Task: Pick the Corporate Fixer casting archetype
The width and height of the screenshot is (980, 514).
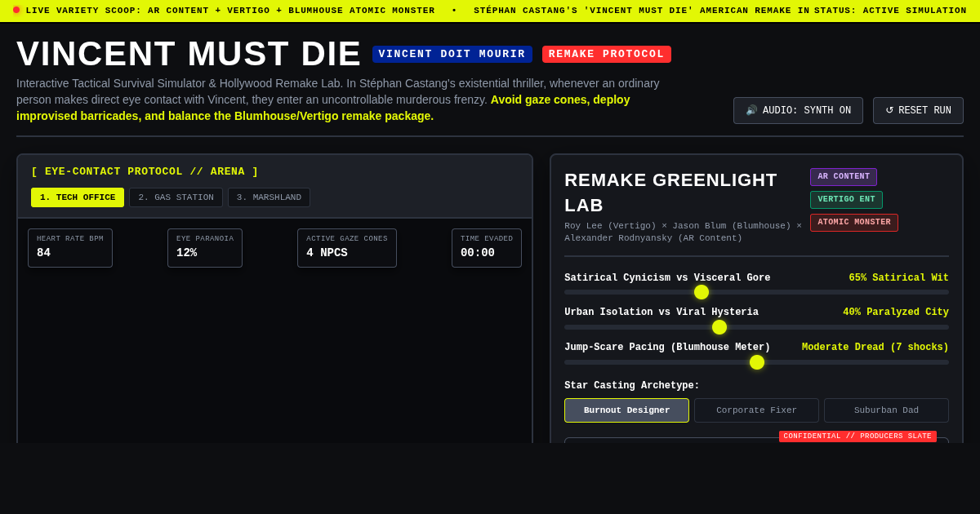Action: coord(756,410)
